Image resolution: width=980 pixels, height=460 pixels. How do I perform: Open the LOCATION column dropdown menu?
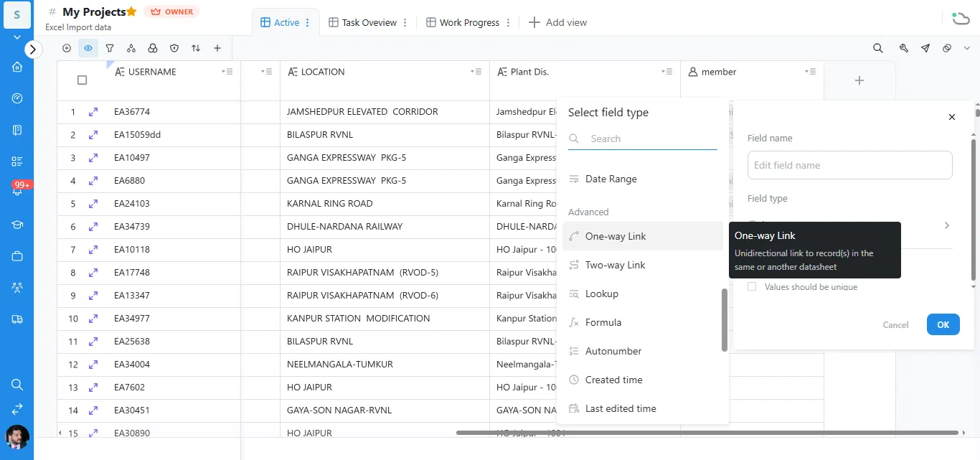tap(476, 72)
